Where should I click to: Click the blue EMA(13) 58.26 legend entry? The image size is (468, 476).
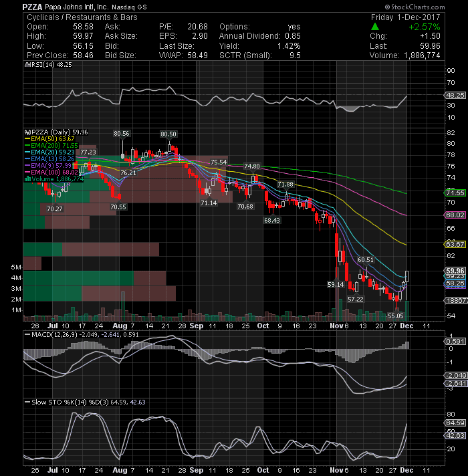click(x=49, y=159)
